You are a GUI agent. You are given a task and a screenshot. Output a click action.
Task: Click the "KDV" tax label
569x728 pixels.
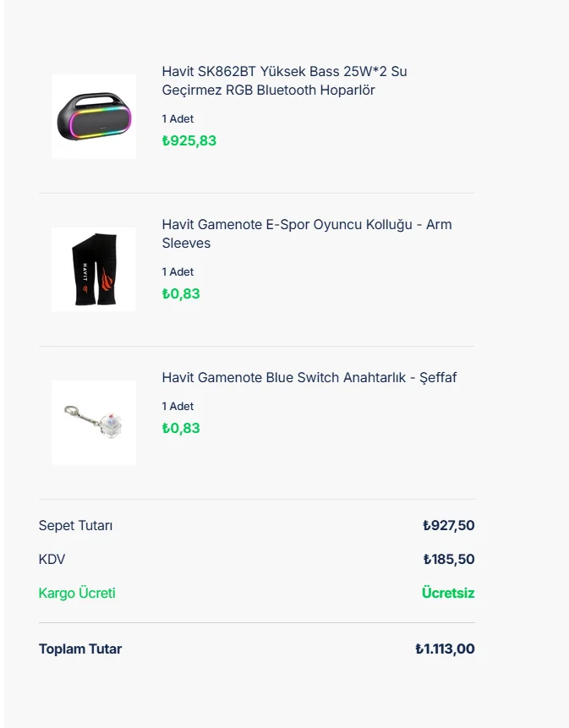pos(52,560)
